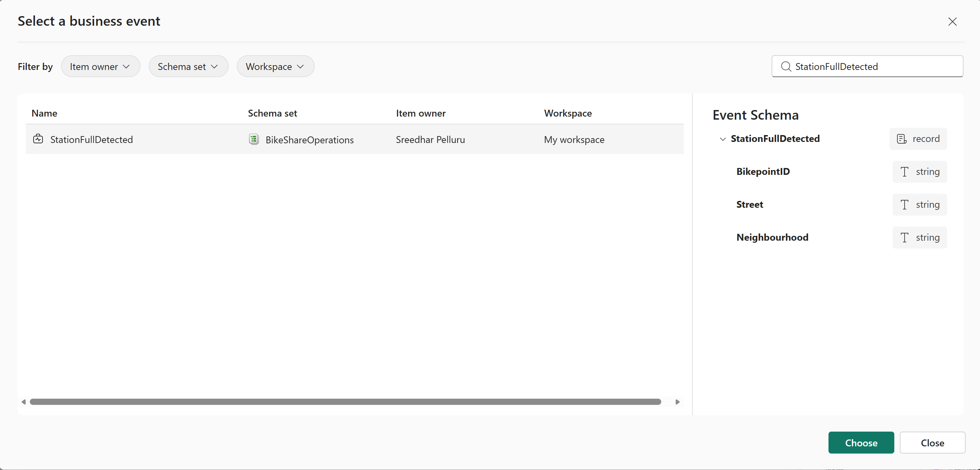Collapse the StationFullDetected schema node

tap(723, 139)
